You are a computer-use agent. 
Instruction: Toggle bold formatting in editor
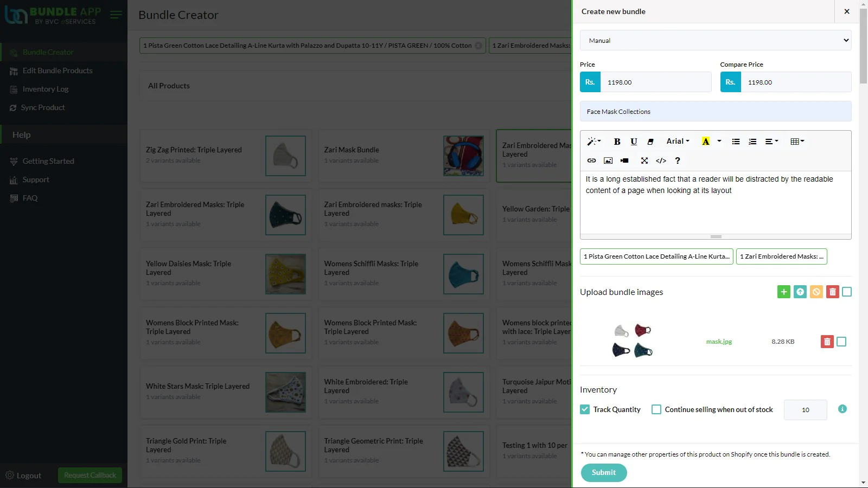coord(617,142)
